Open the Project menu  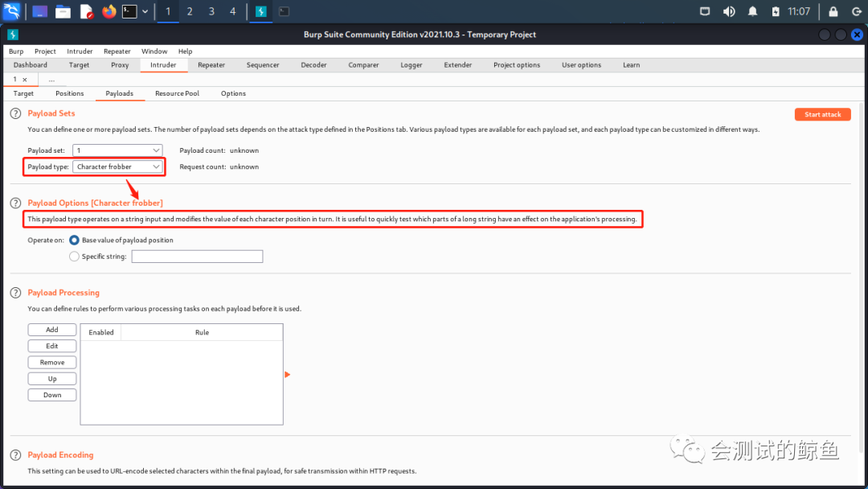[45, 51]
